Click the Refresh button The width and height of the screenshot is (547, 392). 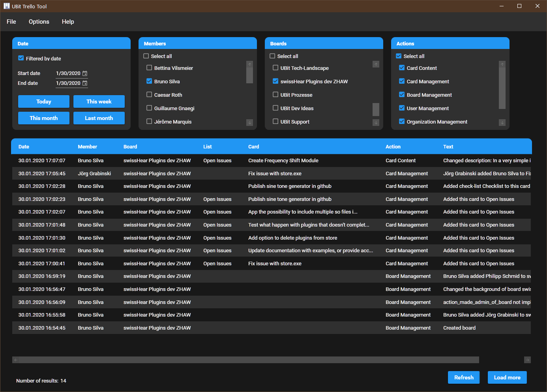click(x=464, y=377)
